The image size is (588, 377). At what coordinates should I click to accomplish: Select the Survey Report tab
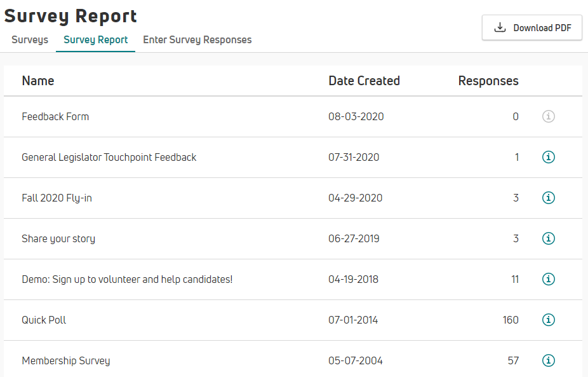coord(95,39)
